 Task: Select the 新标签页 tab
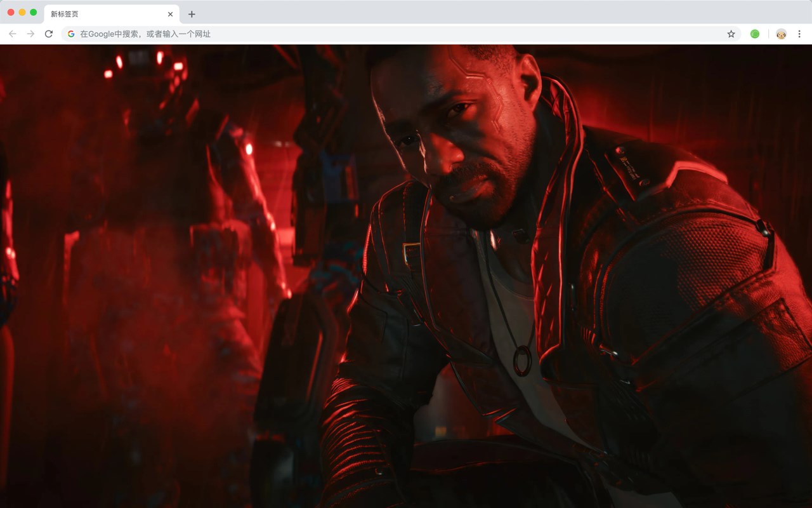pos(112,14)
